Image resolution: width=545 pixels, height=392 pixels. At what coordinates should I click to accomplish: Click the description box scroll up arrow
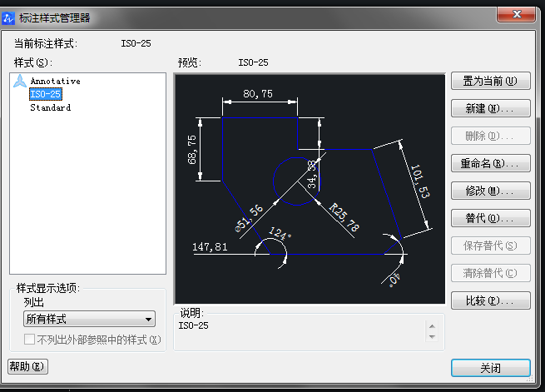[431, 325]
